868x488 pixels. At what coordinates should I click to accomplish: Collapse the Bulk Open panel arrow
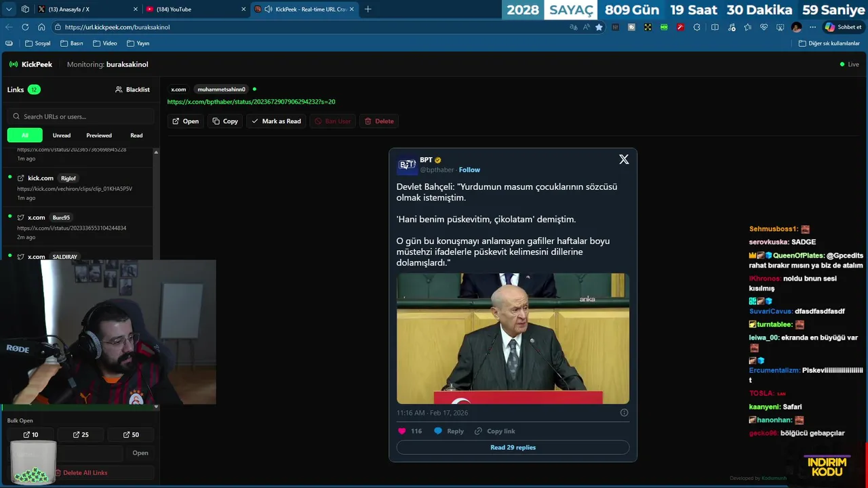pyautogui.click(x=156, y=407)
